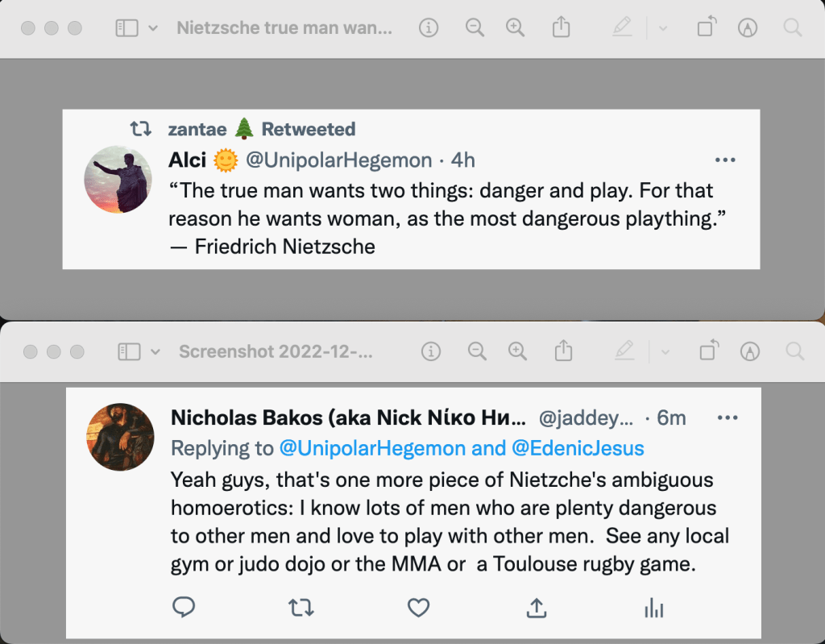The height and width of the screenshot is (644, 825).
Task: Open highlight options chevron in top window
Action: click(663, 28)
